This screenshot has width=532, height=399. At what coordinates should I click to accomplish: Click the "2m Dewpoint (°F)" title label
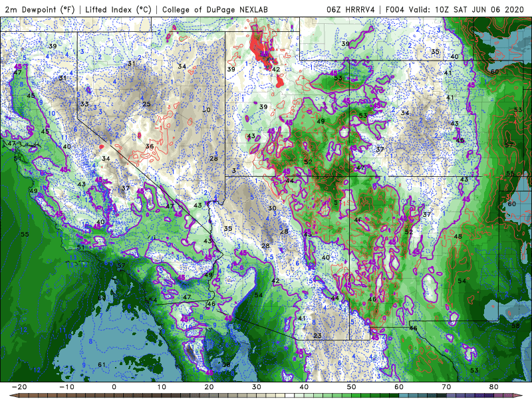pyautogui.click(x=40, y=9)
